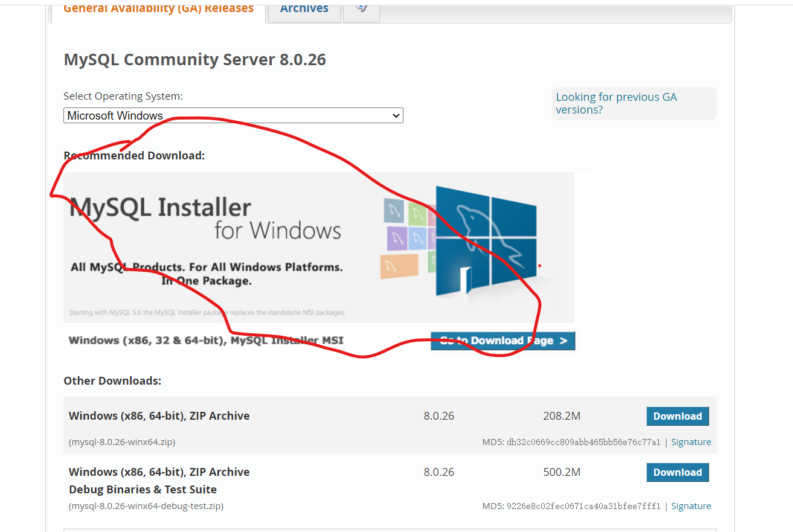Download the 208.2M ZIP Archive
793x532 pixels.
(x=678, y=416)
